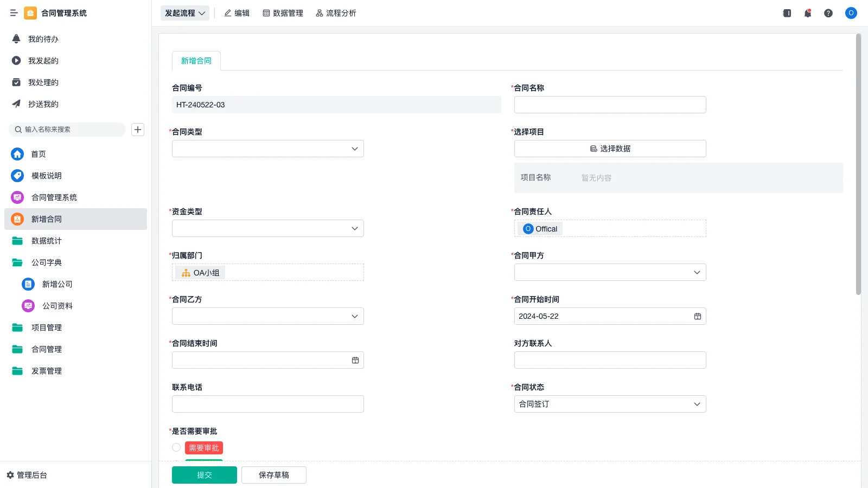Click the 保存草稿 button
868x488 pixels.
coord(273,475)
